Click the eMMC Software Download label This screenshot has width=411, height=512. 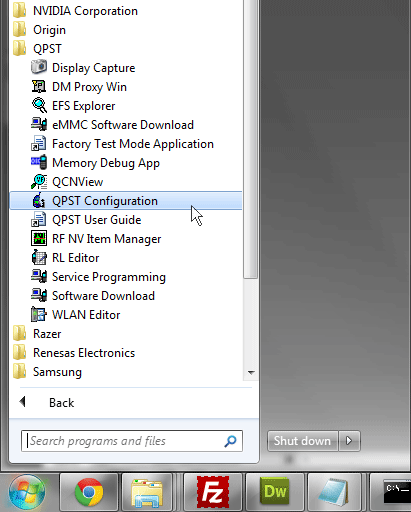pos(123,125)
